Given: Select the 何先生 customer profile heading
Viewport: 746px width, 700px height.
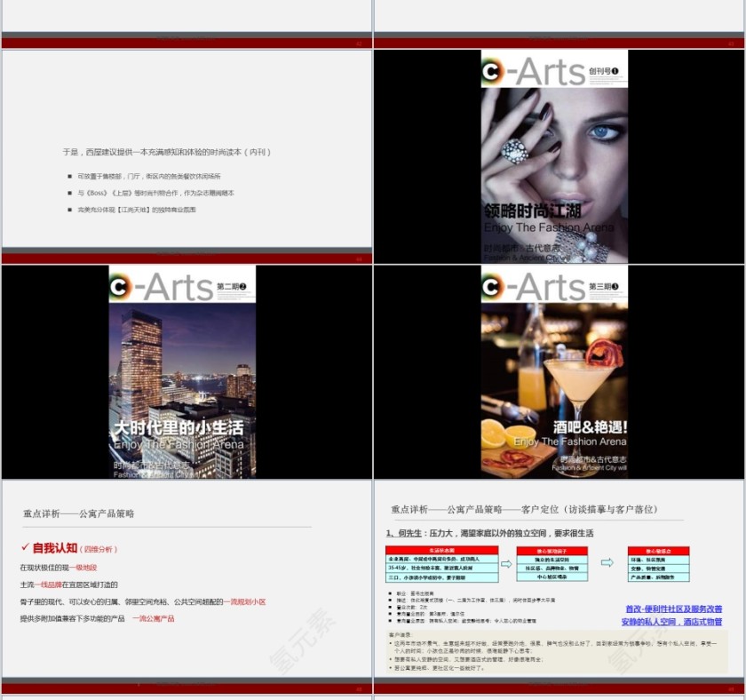Looking at the screenshot, I should [489, 533].
